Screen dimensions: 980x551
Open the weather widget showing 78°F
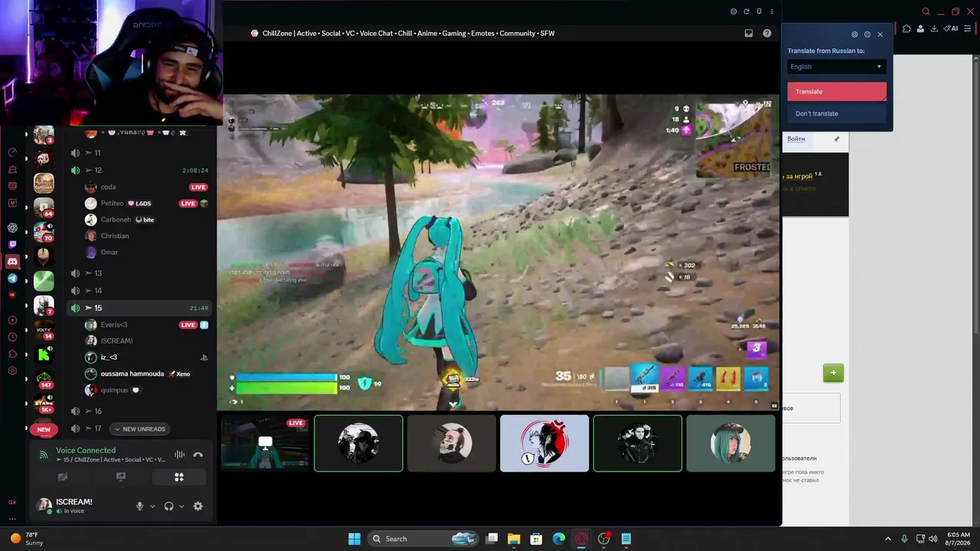click(x=28, y=539)
